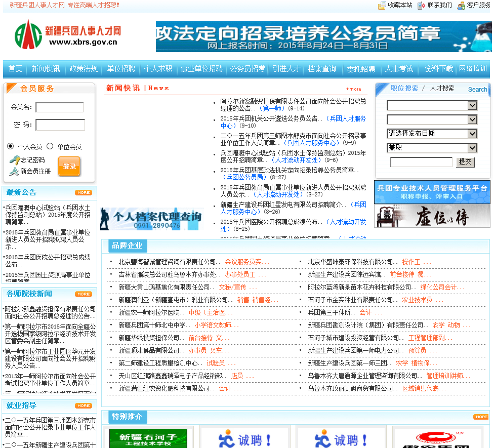
Task: Open the 最新公告 MORE badge
Action: point(84,192)
